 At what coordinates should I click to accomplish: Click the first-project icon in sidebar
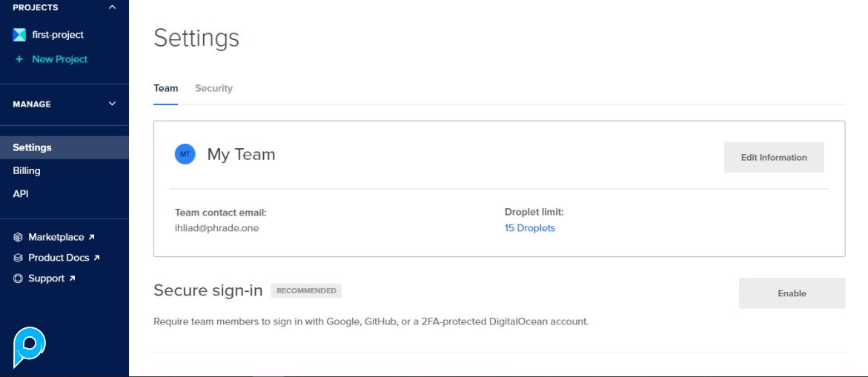[x=19, y=35]
